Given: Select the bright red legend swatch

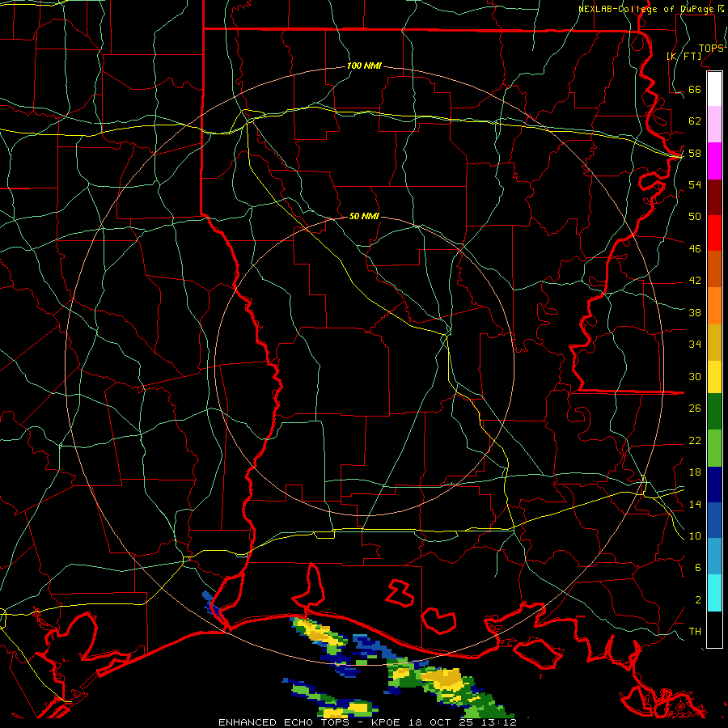Looking at the screenshot, I should pos(714,233).
